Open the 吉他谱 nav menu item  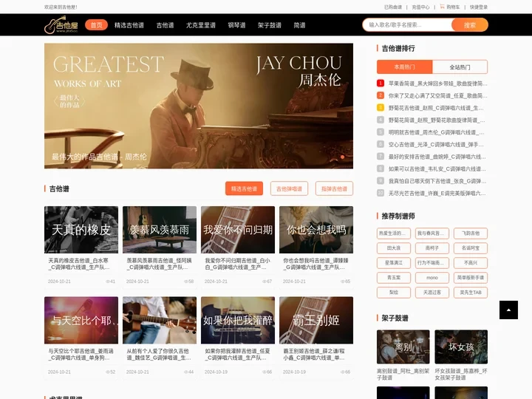pos(165,25)
